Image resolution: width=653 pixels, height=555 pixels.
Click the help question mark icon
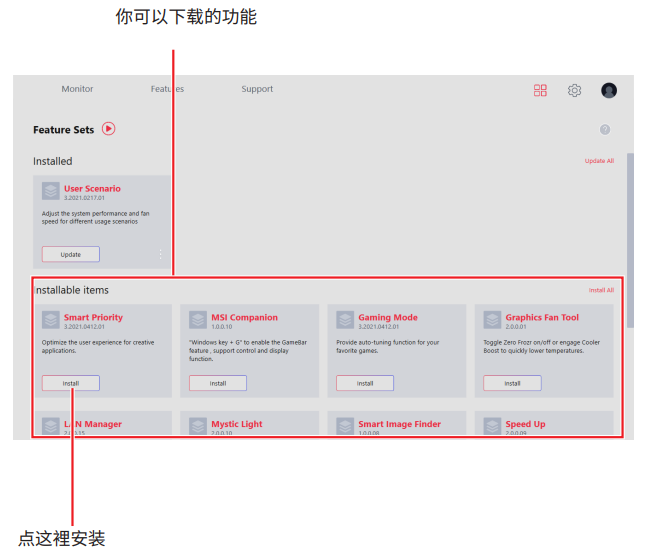click(605, 130)
